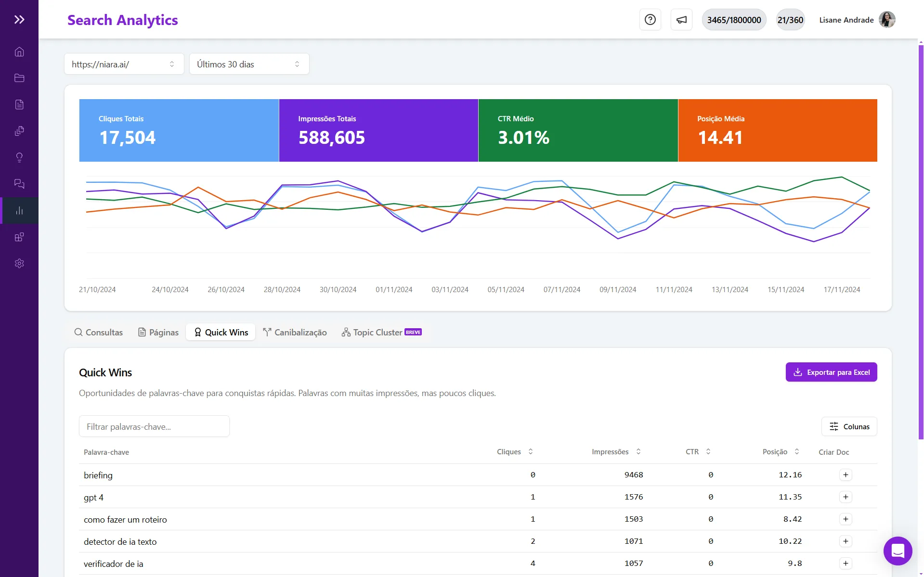Image resolution: width=924 pixels, height=577 pixels.
Task: Open the document icon in the sidebar
Action: 19,104
